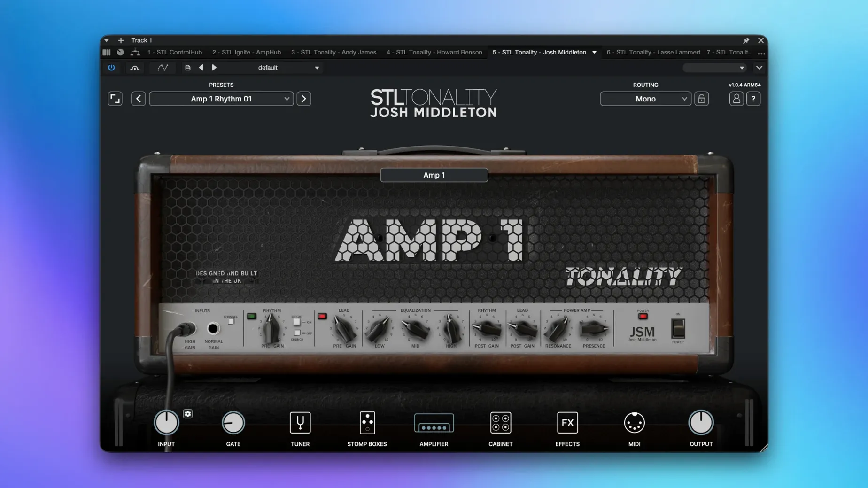The height and width of the screenshot is (488, 868).
Task: Open the Josh Middleton tab dropdown arrow
Action: point(594,52)
